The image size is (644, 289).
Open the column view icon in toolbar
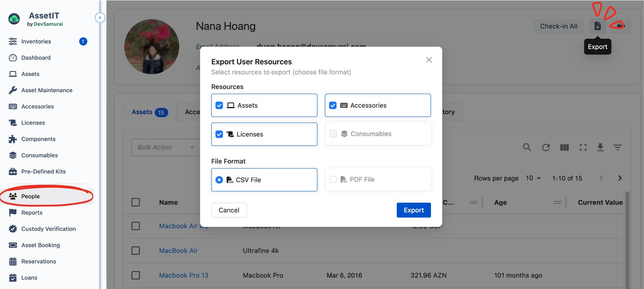[564, 148]
